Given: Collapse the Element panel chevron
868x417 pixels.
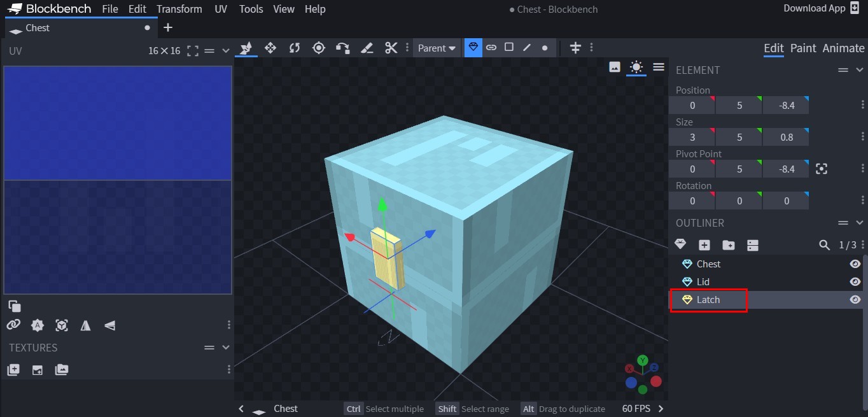Looking at the screenshot, I should click(860, 70).
